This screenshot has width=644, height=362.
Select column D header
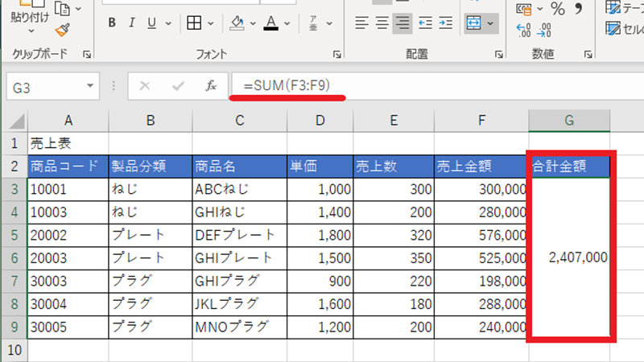pos(320,121)
